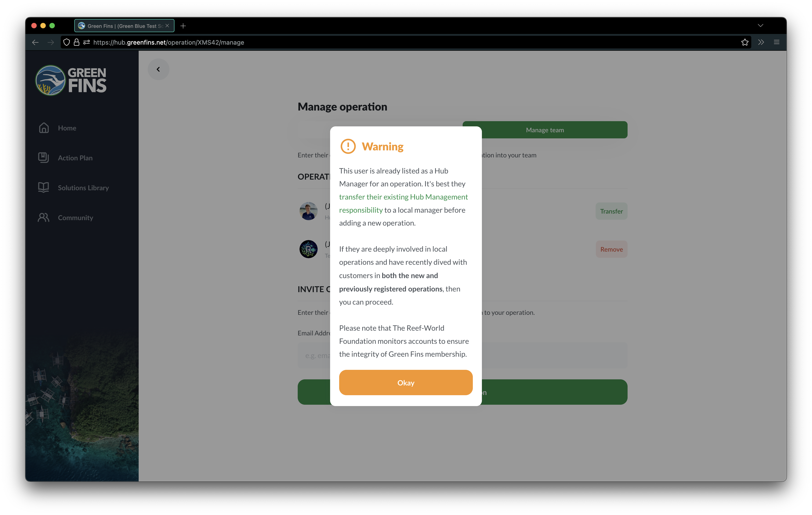Open Home in the sidebar

point(67,128)
